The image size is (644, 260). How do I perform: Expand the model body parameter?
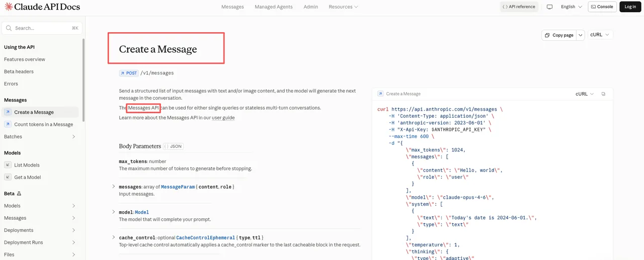coord(114,212)
